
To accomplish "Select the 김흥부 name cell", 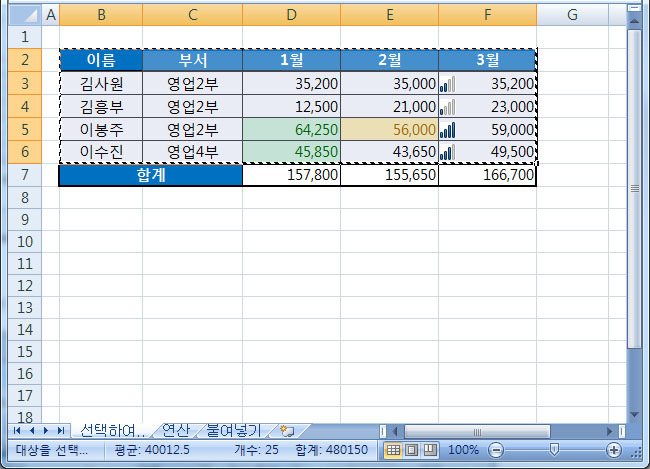I will [101, 107].
